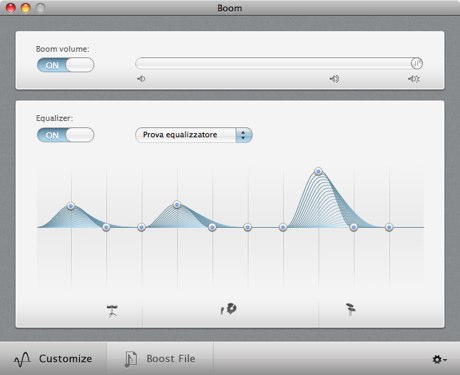Open the settings gear menu
This screenshot has height=375, width=460.
439,359
